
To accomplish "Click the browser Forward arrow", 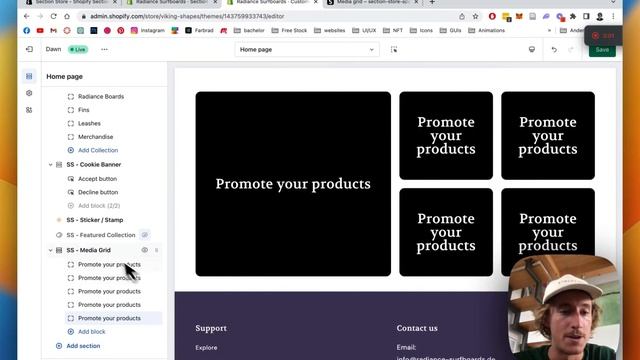I will tap(40, 16).
